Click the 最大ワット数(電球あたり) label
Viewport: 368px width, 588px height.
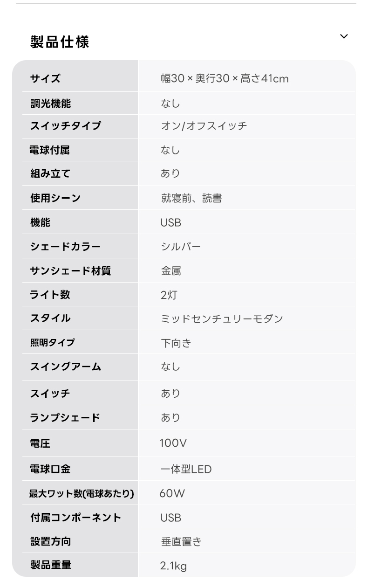tap(82, 493)
